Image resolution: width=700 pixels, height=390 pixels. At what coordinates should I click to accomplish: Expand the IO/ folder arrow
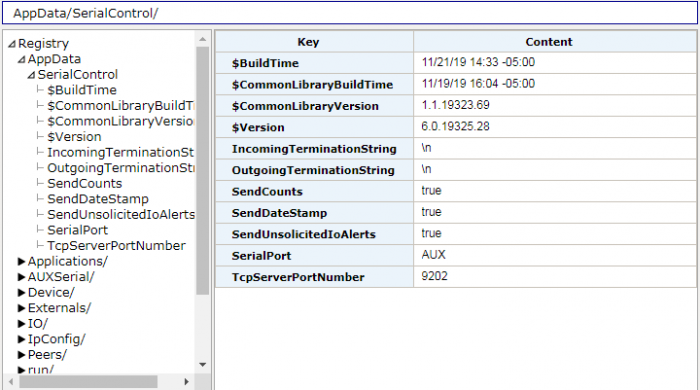[21, 324]
